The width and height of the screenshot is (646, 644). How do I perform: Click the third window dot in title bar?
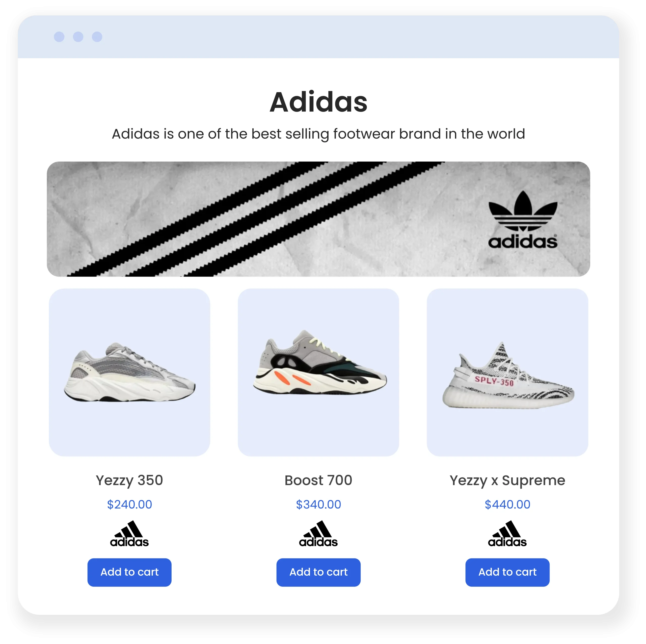tap(97, 37)
